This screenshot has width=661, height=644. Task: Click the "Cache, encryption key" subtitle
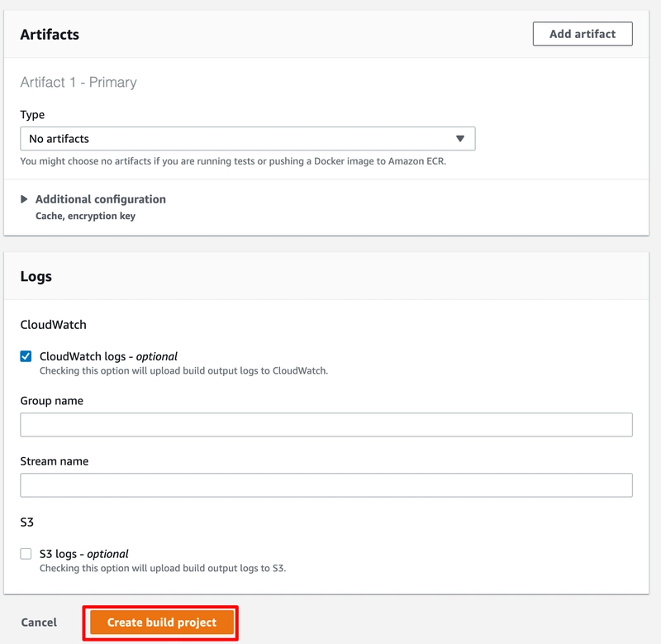point(85,216)
